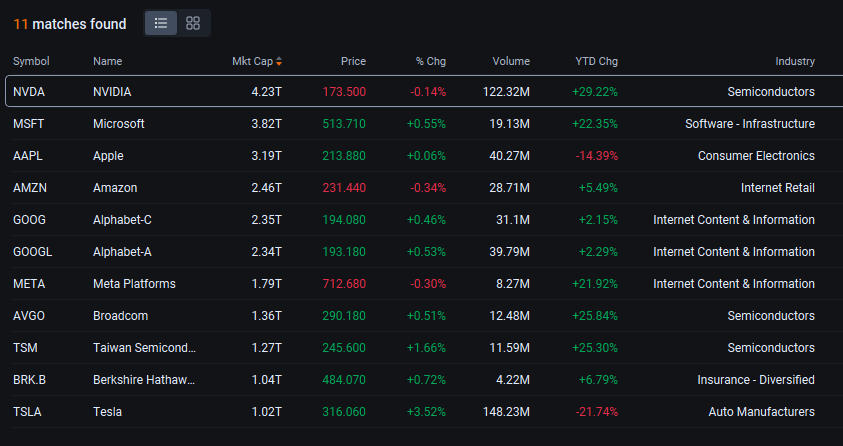Image resolution: width=843 pixels, height=446 pixels.
Task: Open the NVDA symbol
Action: 29,92
